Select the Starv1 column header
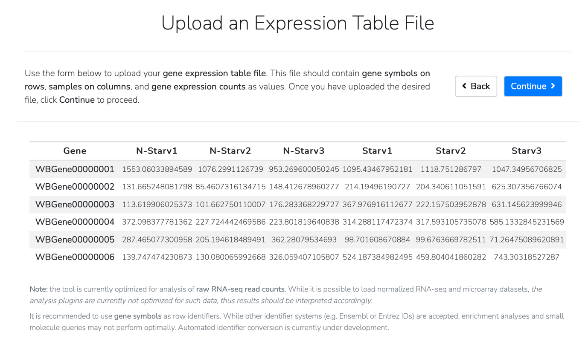Screen dimensions: 588x364 coord(377,150)
